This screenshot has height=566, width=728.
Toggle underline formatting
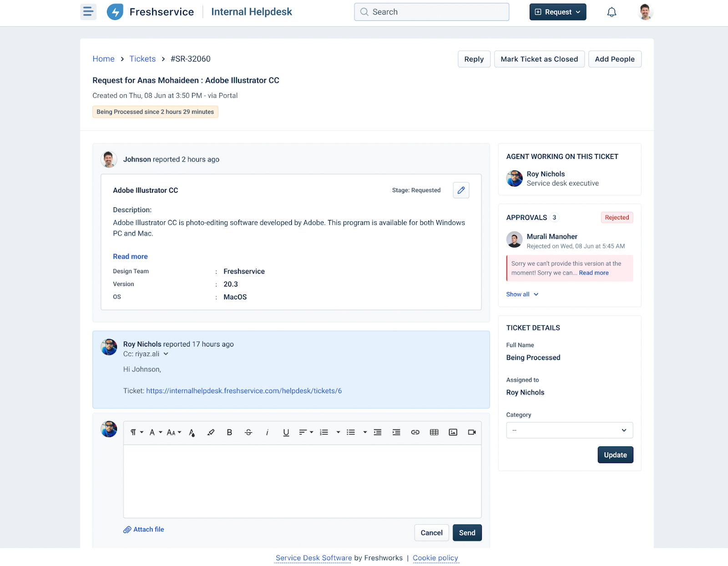point(286,432)
